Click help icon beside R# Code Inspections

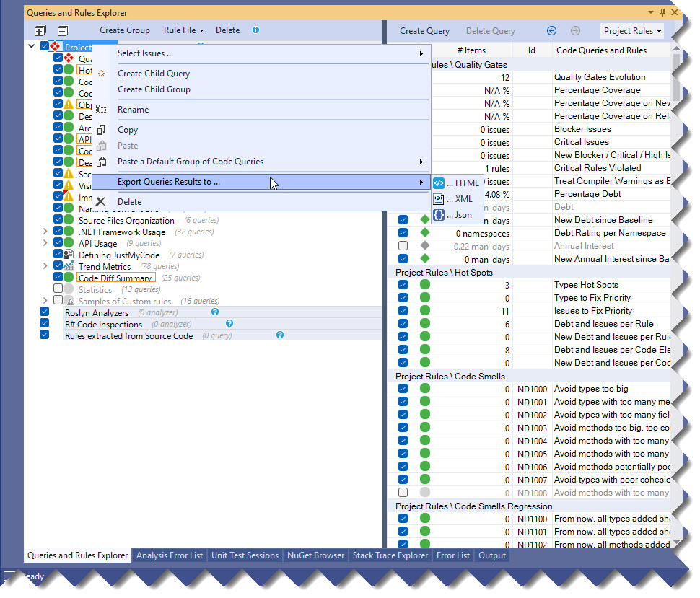click(229, 324)
